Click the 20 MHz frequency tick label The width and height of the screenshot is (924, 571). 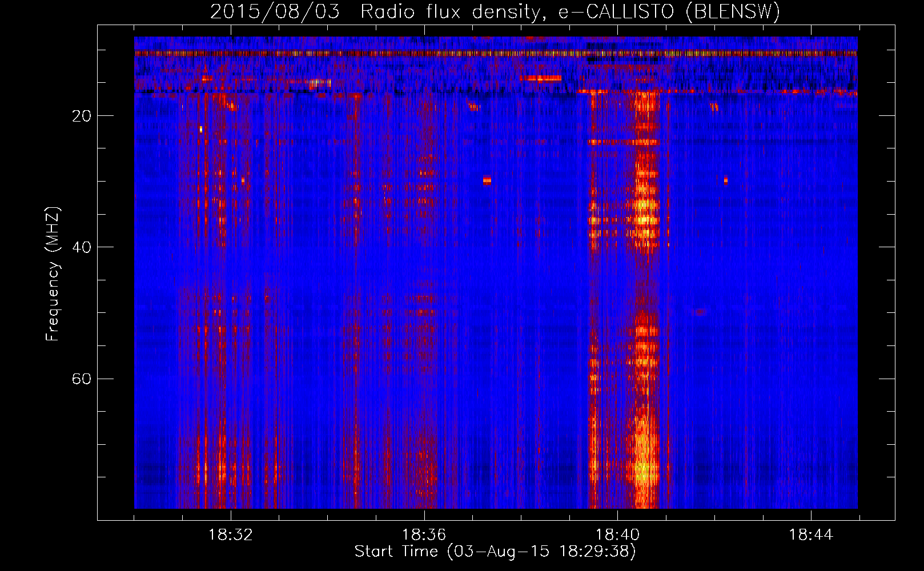tap(82, 116)
